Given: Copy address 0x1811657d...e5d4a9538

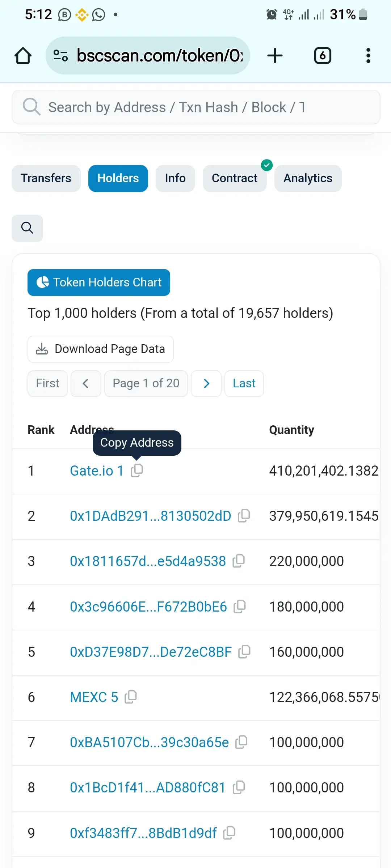Looking at the screenshot, I should (x=239, y=561).
